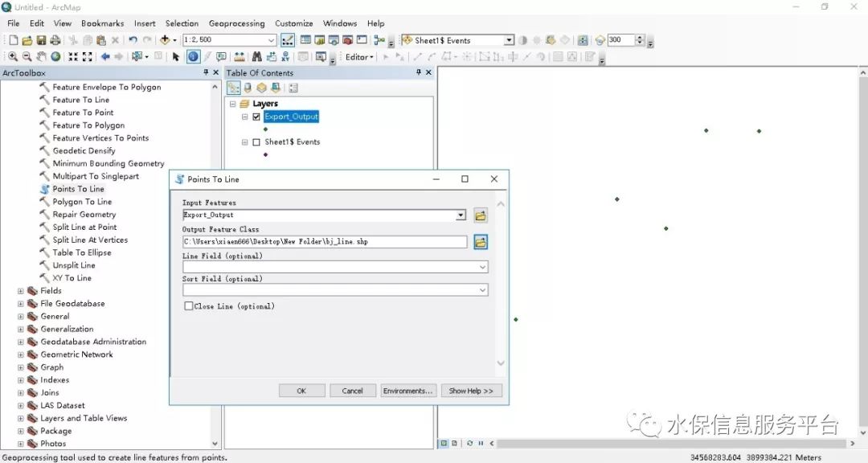Screen dimensions: 868x463
Task: Select Split Line at Point tool
Action: 84,227
